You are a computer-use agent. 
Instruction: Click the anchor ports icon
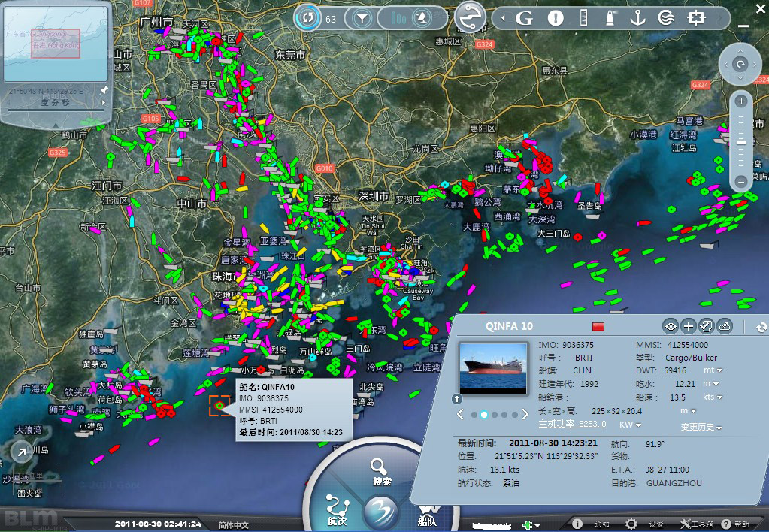(637, 17)
